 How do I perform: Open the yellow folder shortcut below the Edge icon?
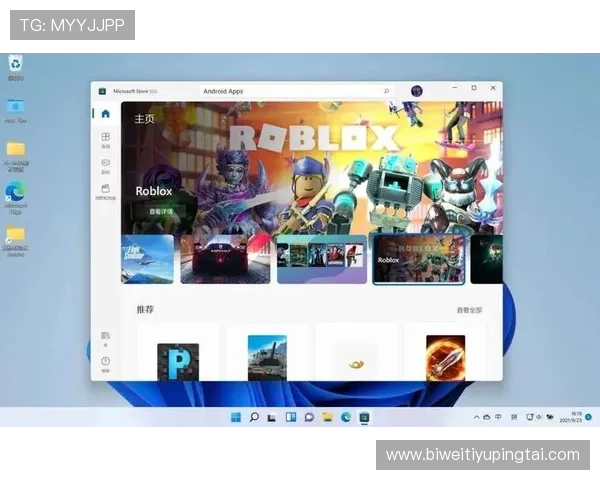pyautogui.click(x=16, y=241)
